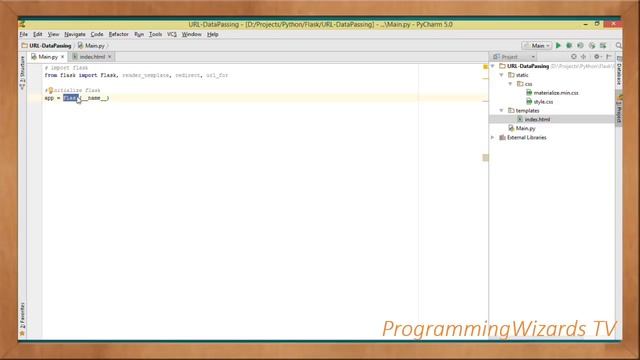Click the highlighted Flask word in code

tap(71, 98)
